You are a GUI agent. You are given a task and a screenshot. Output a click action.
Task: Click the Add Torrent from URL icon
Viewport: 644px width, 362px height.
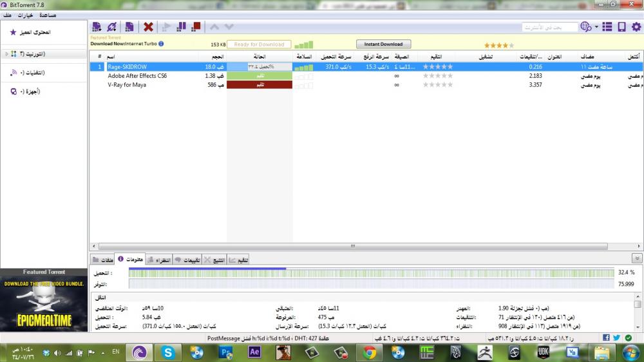(x=111, y=27)
